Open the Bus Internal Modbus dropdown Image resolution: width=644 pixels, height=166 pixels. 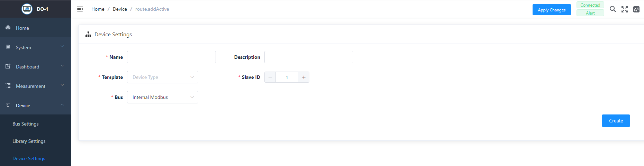click(162, 97)
